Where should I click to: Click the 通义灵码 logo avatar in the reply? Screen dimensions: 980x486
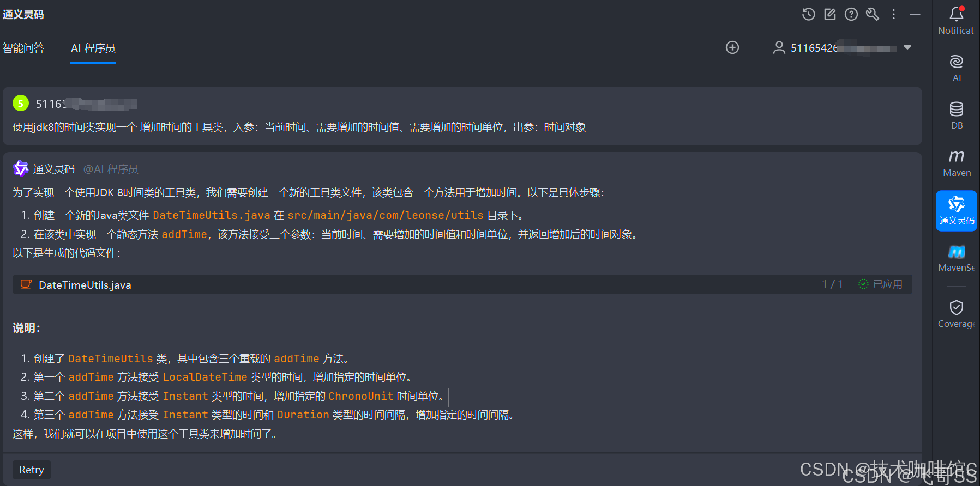point(21,169)
